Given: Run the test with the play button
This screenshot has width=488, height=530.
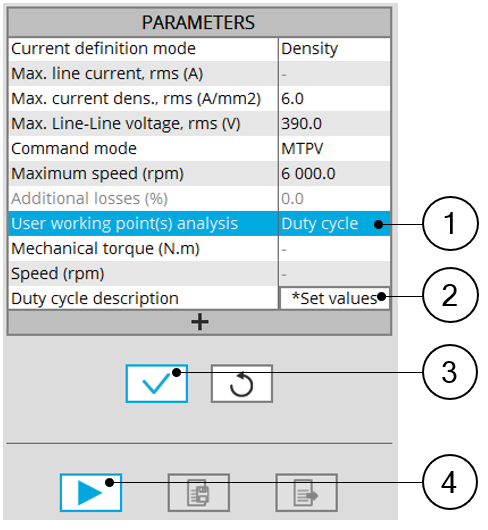Looking at the screenshot, I should 91,493.
